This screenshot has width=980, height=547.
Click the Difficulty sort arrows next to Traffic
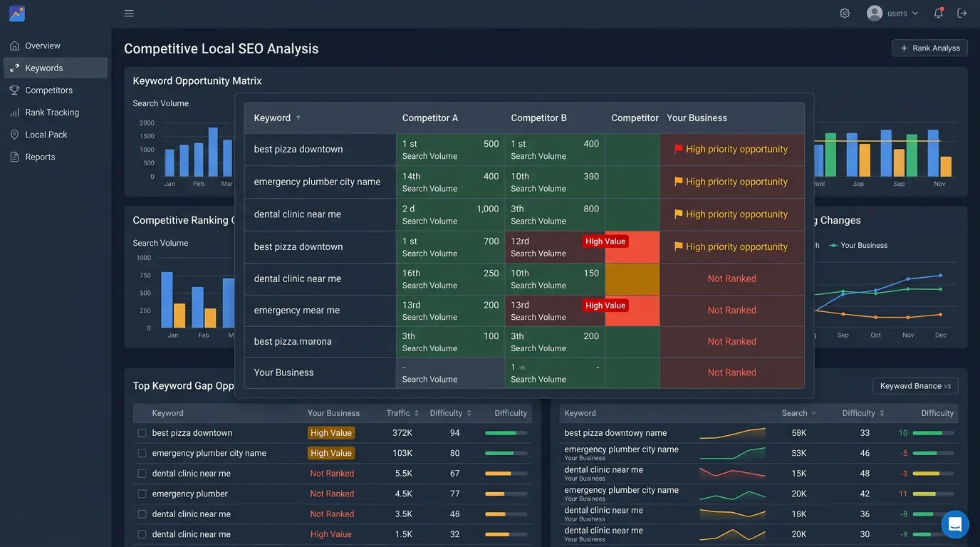coord(469,413)
